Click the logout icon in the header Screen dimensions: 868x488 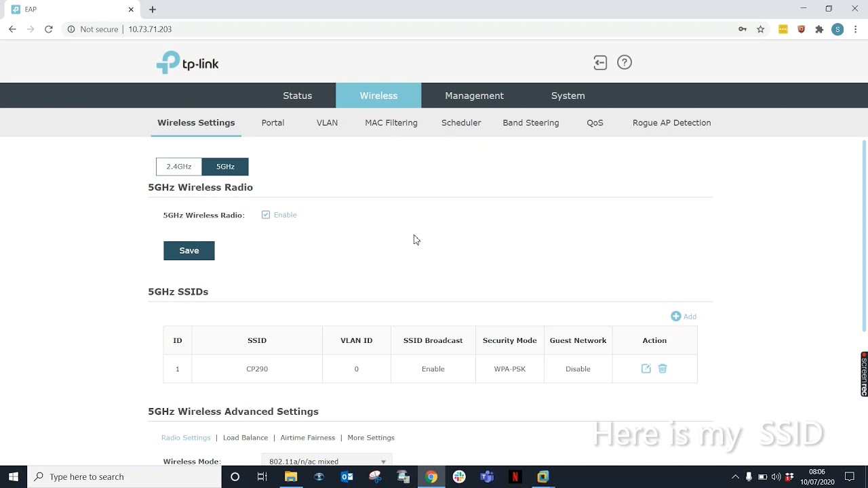click(x=600, y=63)
